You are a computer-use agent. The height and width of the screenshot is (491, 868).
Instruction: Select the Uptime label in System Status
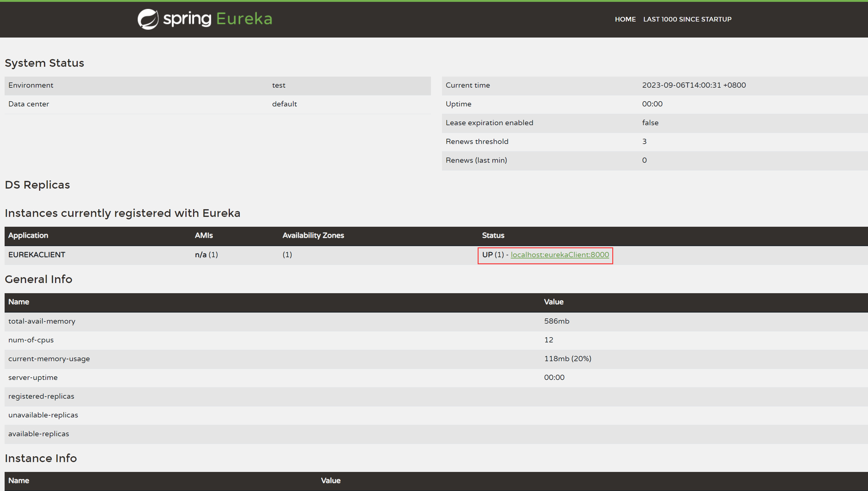458,104
